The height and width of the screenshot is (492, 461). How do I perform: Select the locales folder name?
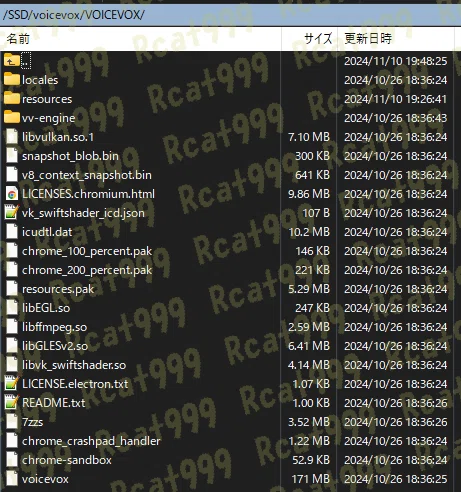pos(40,80)
